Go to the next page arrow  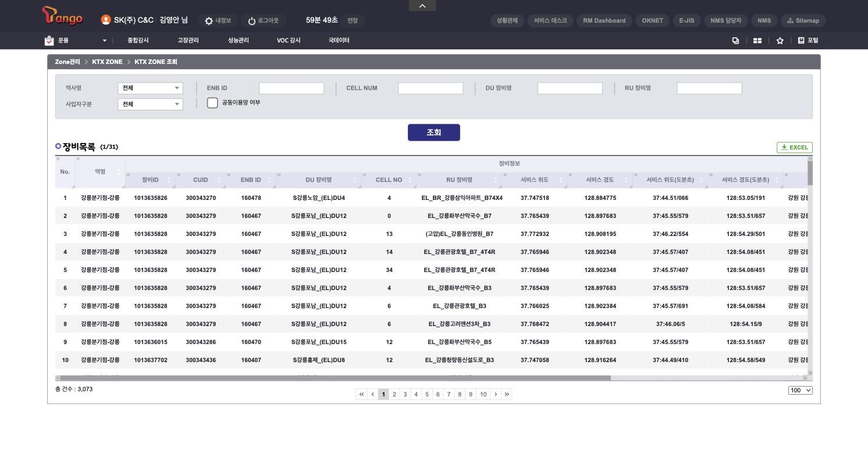[496, 394]
